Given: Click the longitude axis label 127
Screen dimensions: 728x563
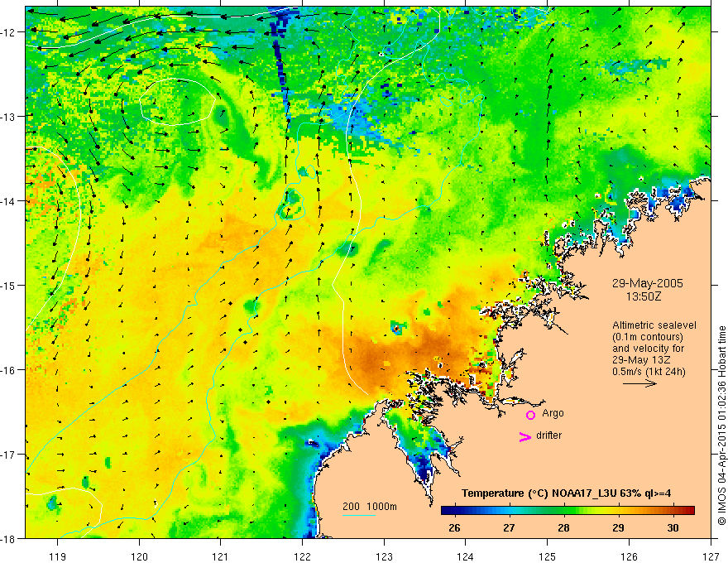Looking at the screenshot, I should 711,556.
